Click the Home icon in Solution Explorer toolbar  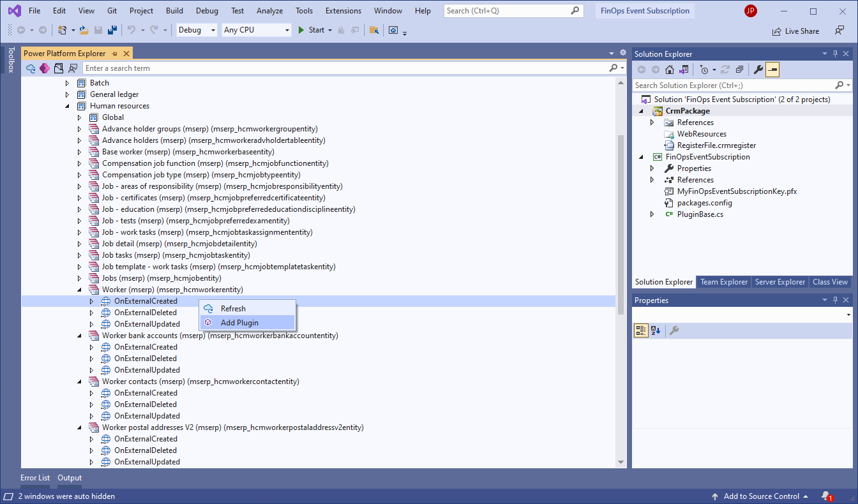click(x=669, y=70)
